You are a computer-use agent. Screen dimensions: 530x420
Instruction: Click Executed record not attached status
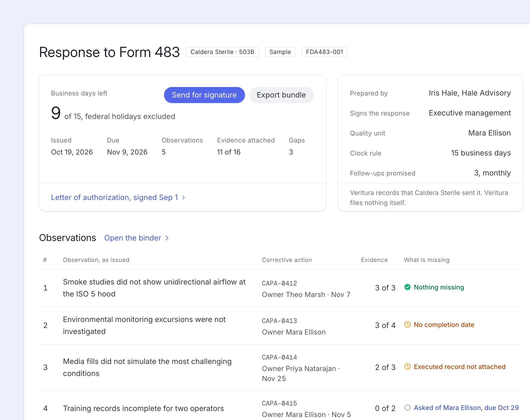(459, 366)
